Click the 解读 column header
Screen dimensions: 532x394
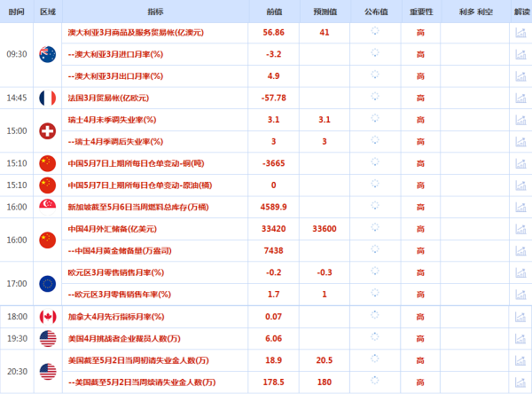coord(522,12)
